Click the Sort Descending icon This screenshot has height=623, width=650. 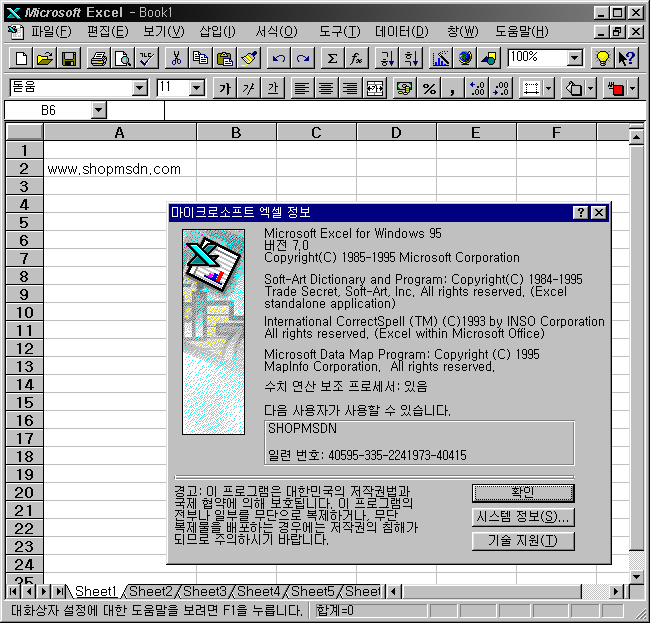[411, 58]
